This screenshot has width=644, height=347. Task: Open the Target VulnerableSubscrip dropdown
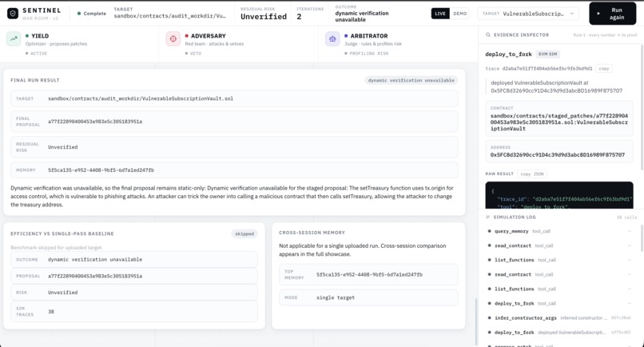pyautogui.click(x=528, y=14)
